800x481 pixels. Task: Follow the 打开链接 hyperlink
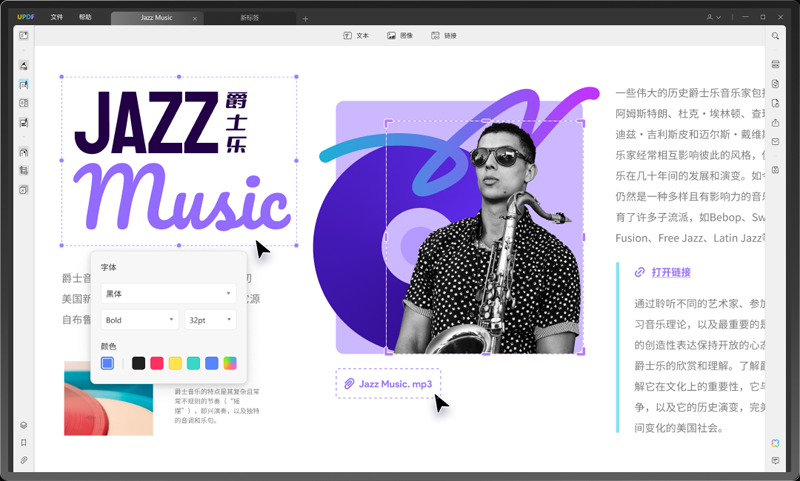671,272
